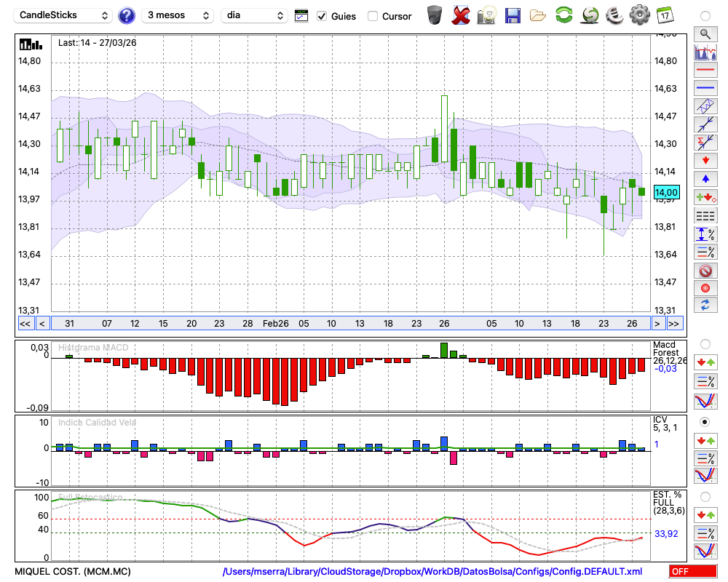Click the '>>' jump-forward timeline button
The width and height of the screenshot is (728, 582).
point(674,324)
